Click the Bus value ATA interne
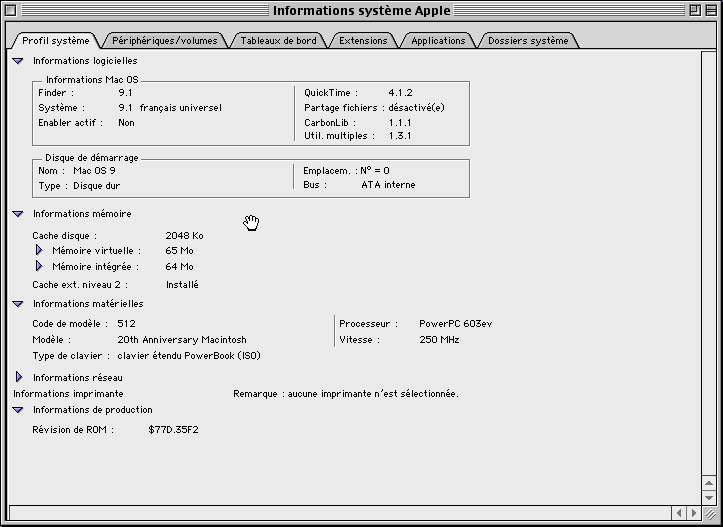This screenshot has width=723, height=527. coord(388,185)
